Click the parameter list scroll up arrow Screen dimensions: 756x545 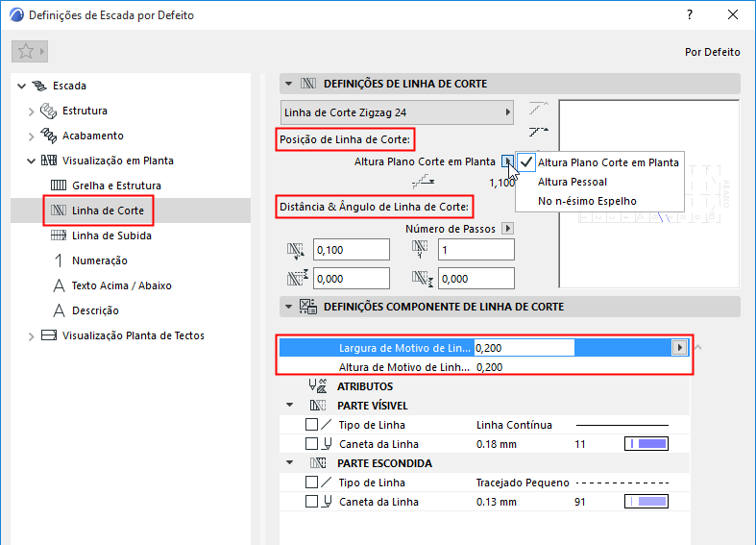coord(697,347)
